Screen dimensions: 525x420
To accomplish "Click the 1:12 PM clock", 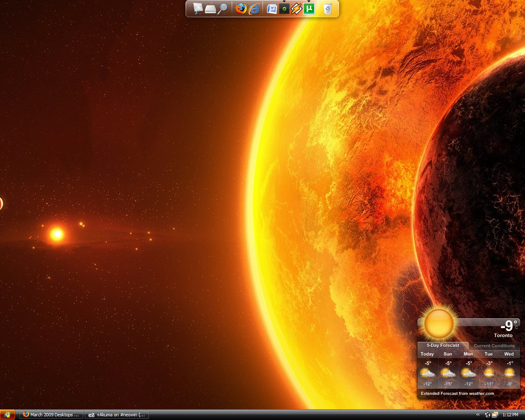I will coord(510,415).
